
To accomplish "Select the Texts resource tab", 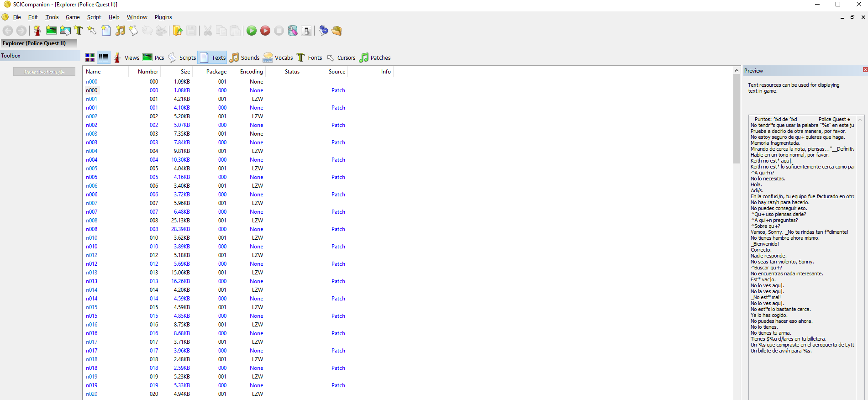I will point(212,58).
